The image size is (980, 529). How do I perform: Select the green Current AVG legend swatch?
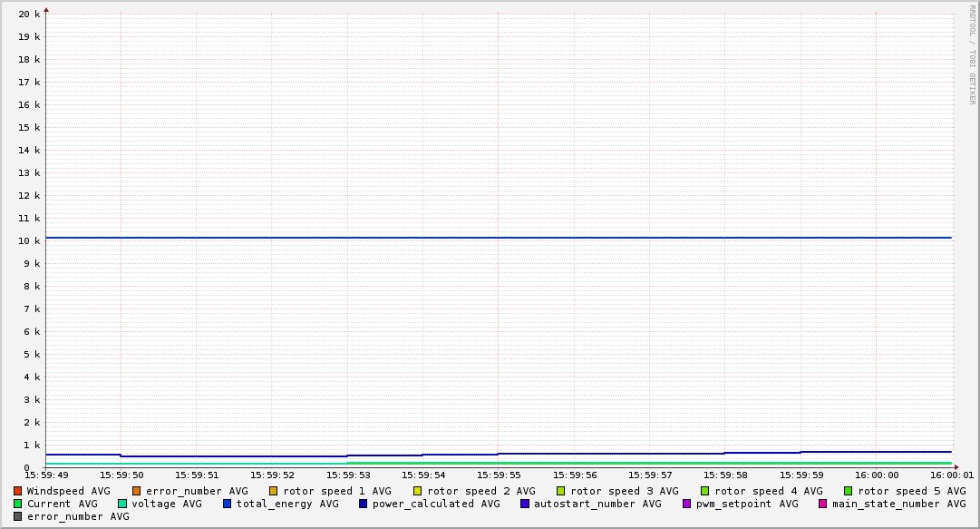18,504
